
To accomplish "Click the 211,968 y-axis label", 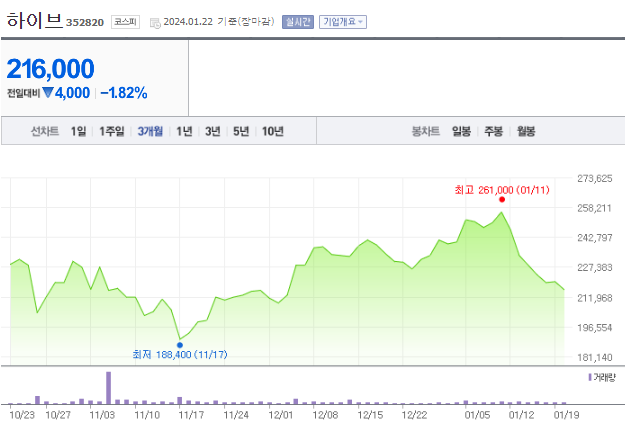I will click(x=595, y=298).
